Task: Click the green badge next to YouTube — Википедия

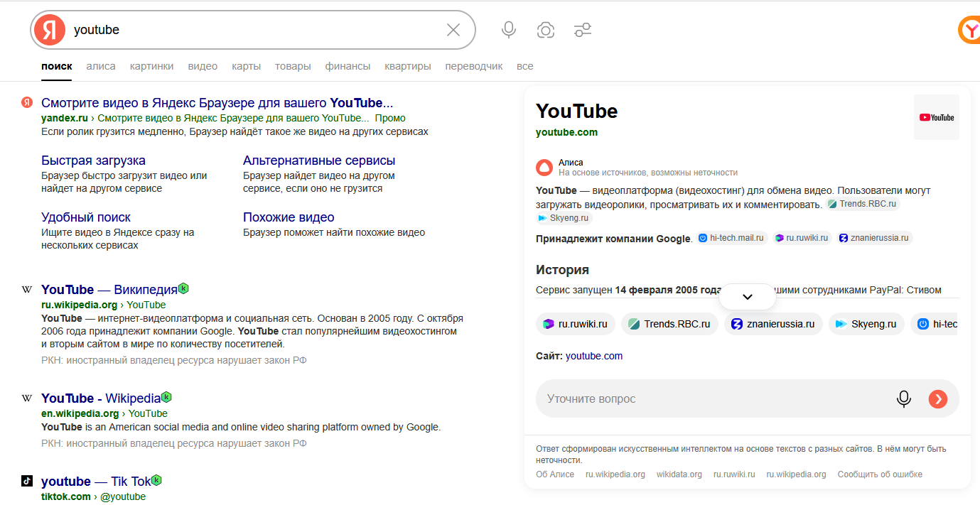Action: pos(183,288)
